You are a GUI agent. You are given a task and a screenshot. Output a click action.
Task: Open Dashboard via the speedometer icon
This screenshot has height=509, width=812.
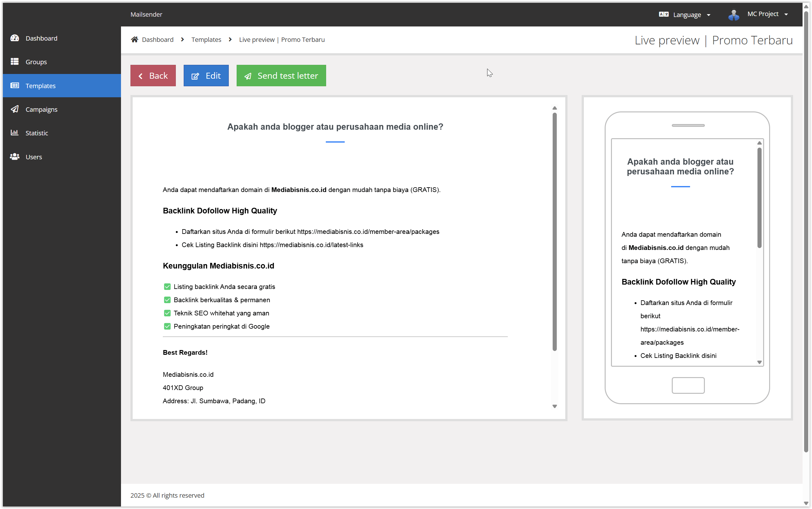pyautogui.click(x=15, y=38)
